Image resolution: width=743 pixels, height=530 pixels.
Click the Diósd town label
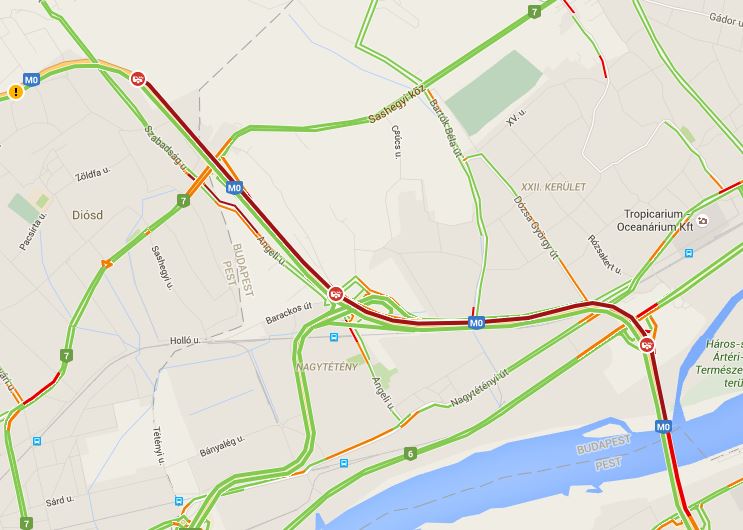pos(88,215)
